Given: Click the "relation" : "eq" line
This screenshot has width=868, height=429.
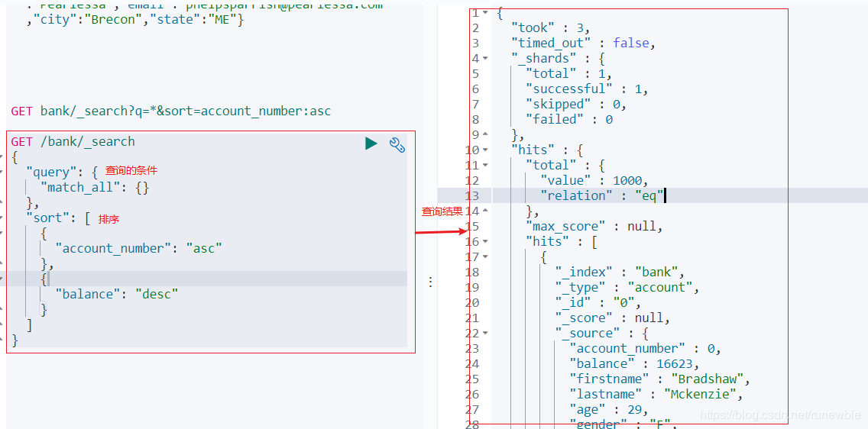Looking at the screenshot, I should pyautogui.click(x=602, y=195).
